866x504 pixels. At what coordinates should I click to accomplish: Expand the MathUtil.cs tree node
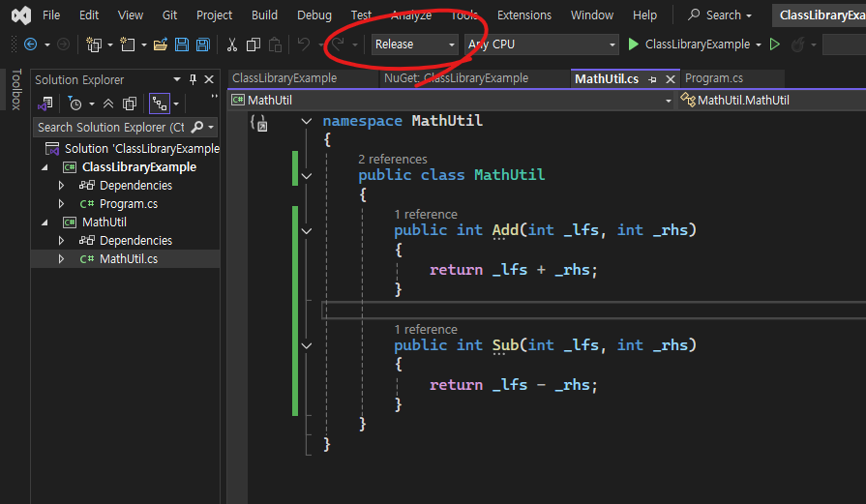tap(61, 259)
